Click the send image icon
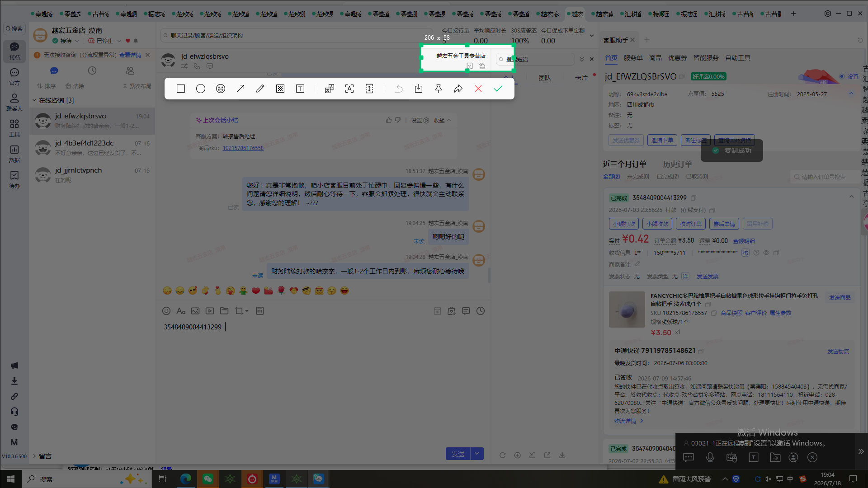868x488 pixels. coord(195,311)
